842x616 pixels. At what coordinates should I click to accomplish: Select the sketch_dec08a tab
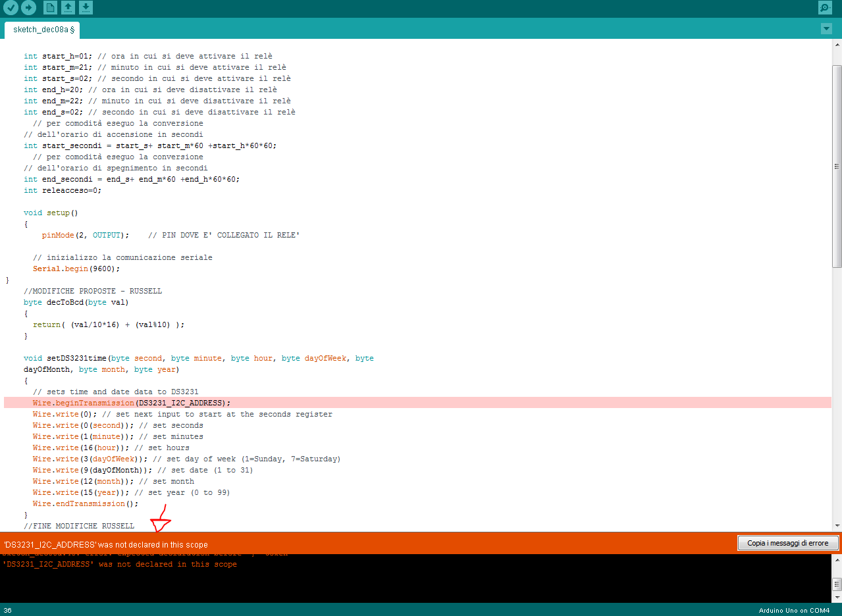coord(42,30)
